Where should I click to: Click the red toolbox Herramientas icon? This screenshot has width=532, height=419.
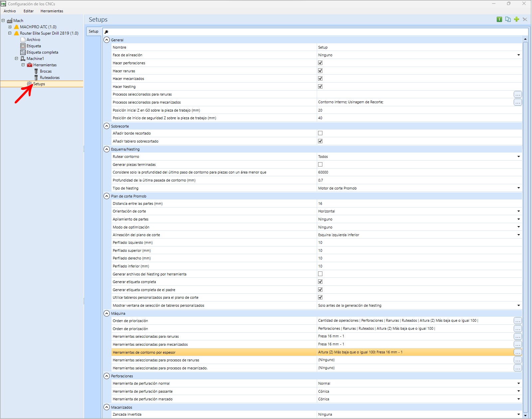click(x=30, y=65)
